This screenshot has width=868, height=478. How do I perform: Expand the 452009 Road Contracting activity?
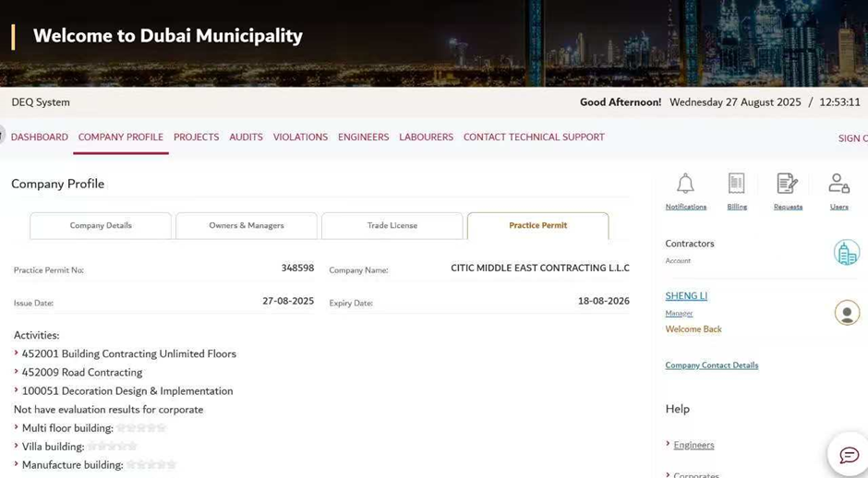17,372
